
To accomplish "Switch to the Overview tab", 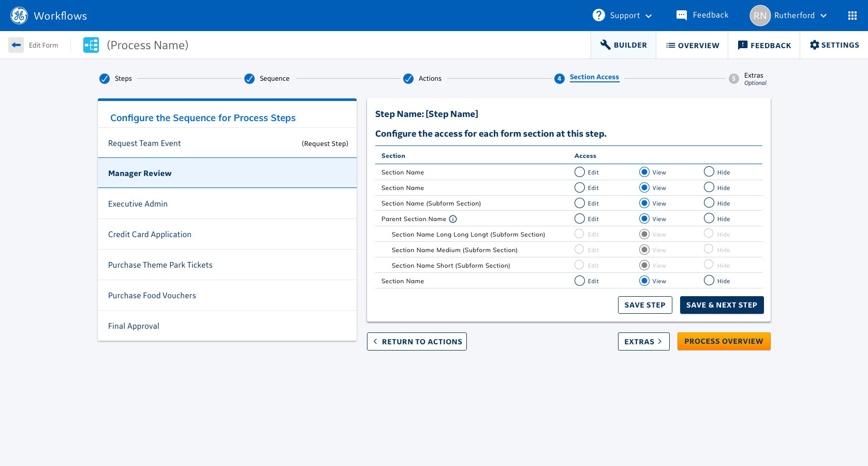I will pos(692,45).
